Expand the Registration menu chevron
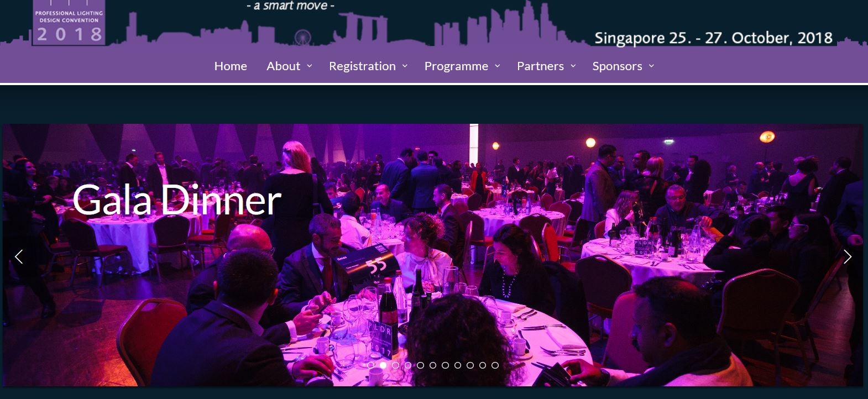868x399 pixels. click(405, 66)
